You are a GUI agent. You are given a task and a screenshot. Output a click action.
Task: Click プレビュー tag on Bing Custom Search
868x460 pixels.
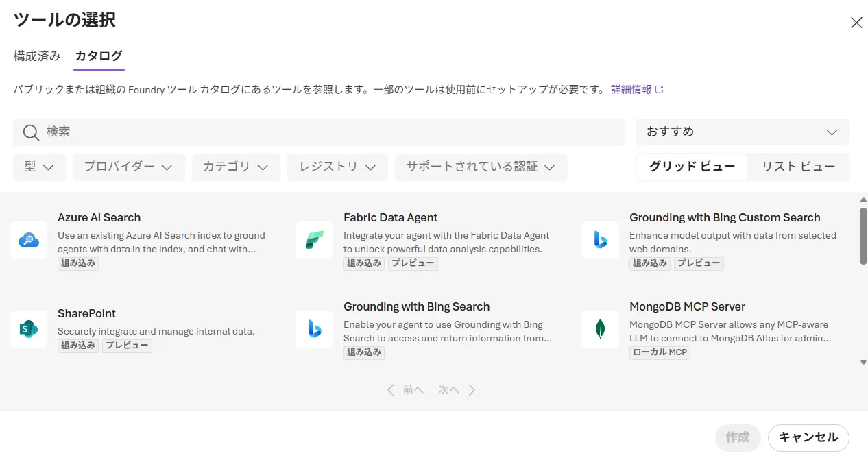(x=699, y=263)
